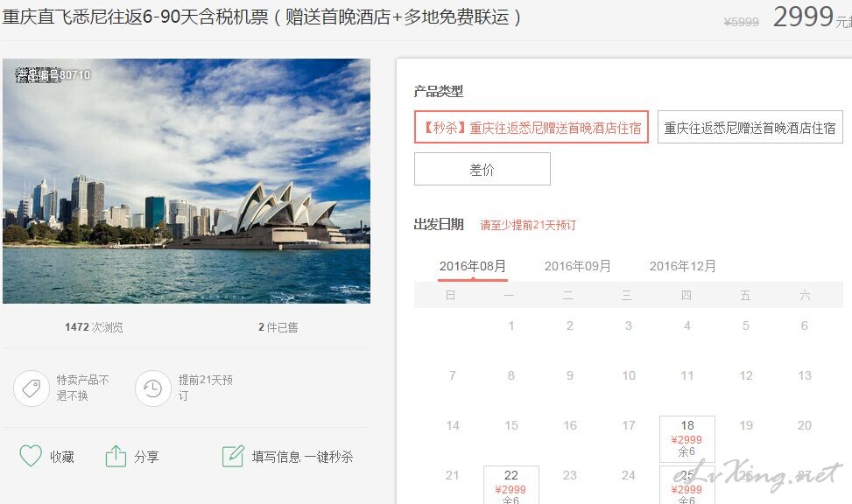Image resolution: width=852 pixels, height=504 pixels.
Task: Click the heart favorite icon
Action: tap(31, 456)
